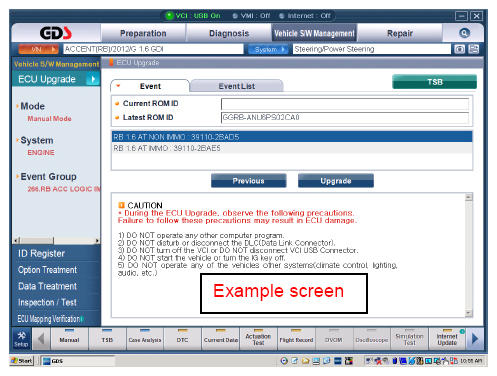Viewport: 497px width, 376px height.
Task: Switch to the Diagnosis tab
Action: tap(229, 33)
